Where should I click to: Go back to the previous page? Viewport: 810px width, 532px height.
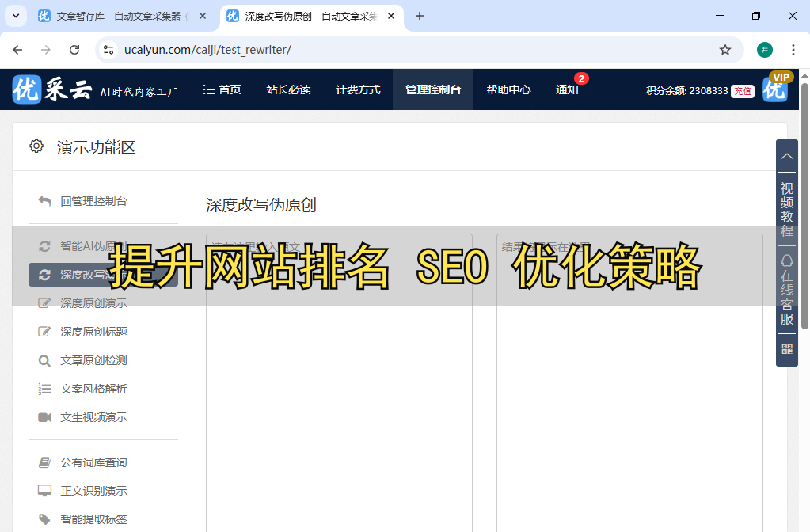17,50
